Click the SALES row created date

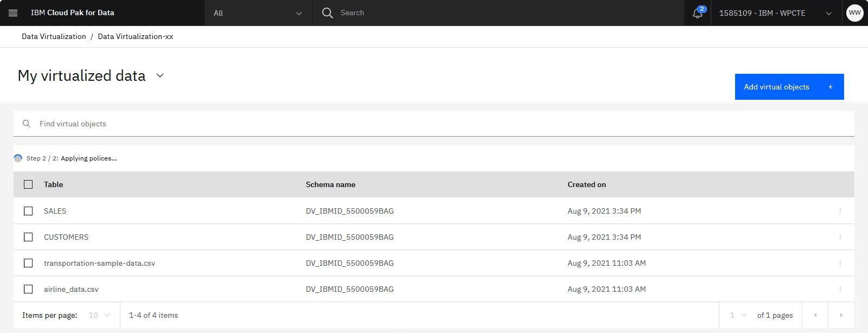[604, 211]
